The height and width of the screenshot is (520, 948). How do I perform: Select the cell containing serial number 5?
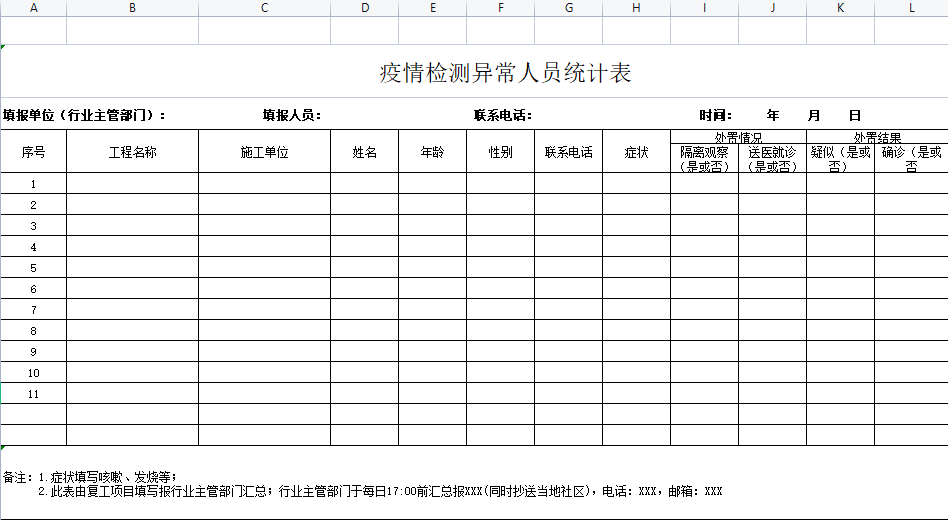click(x=33, y=268)
